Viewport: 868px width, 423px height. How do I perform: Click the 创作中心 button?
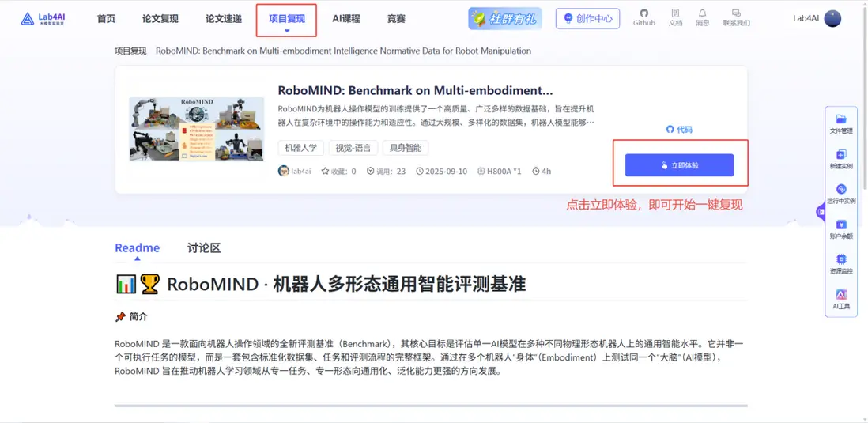point(588,18)
